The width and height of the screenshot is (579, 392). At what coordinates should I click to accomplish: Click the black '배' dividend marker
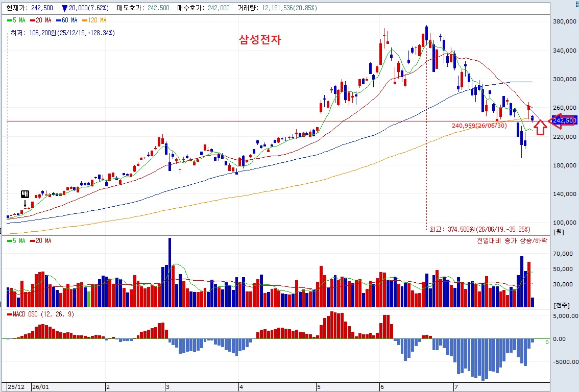pos(25,194)
